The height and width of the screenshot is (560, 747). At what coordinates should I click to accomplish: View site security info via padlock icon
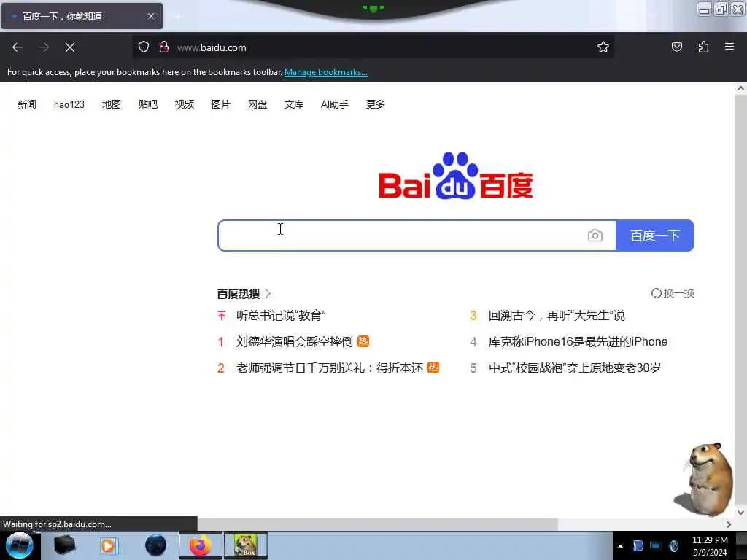(164, 47)
